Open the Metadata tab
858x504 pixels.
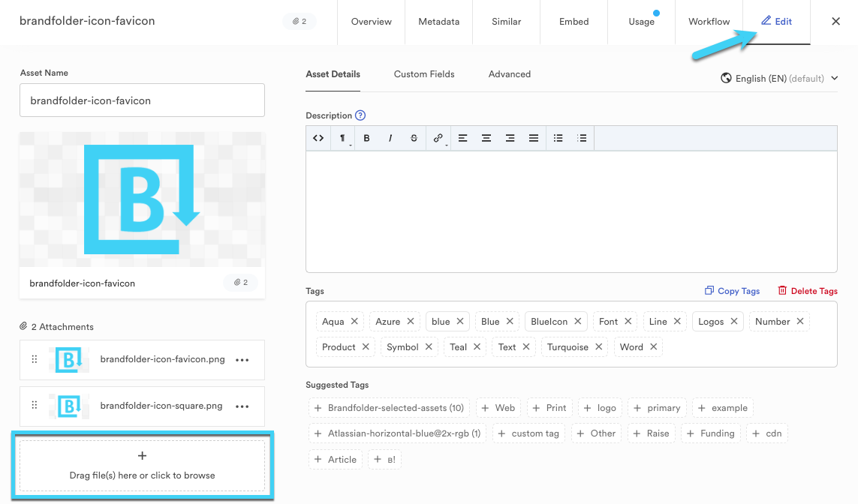tap(439, 22)
